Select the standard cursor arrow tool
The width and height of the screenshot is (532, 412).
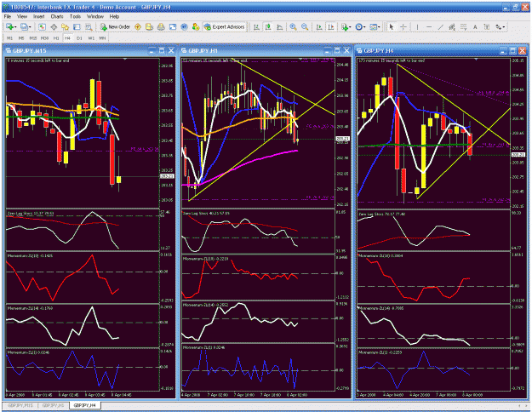pos(392,26)
